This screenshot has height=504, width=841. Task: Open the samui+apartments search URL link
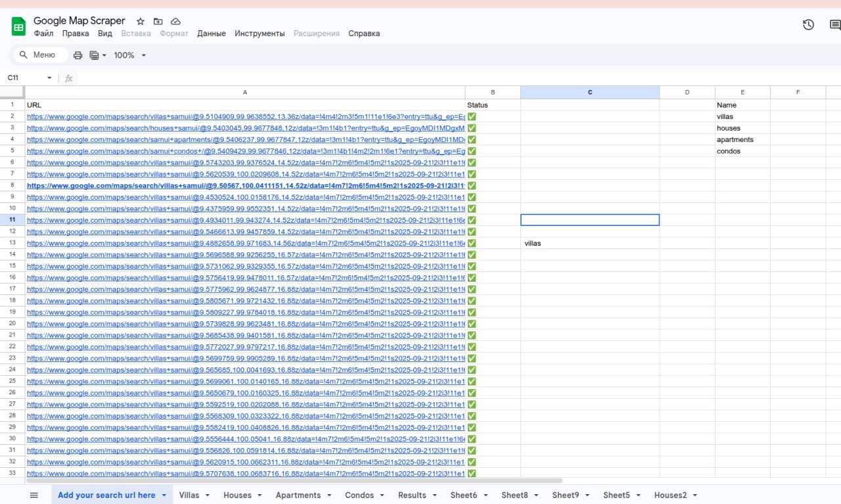[246, 139]
